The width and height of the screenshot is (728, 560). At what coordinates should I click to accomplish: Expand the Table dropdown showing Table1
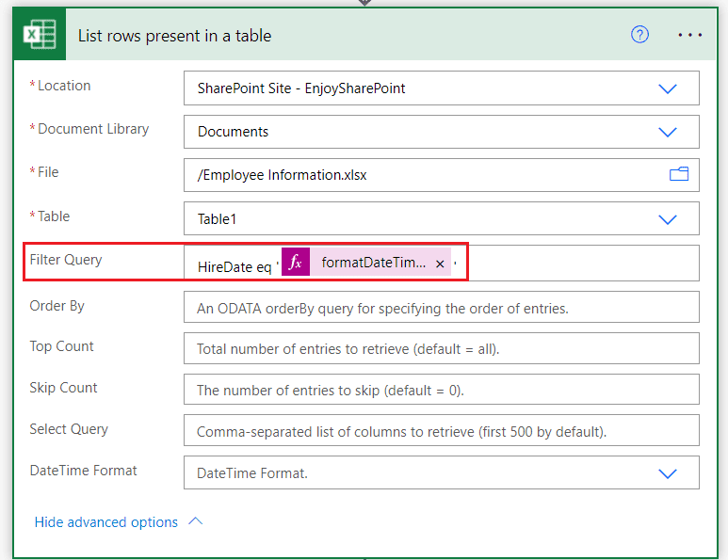click(667, 219)
